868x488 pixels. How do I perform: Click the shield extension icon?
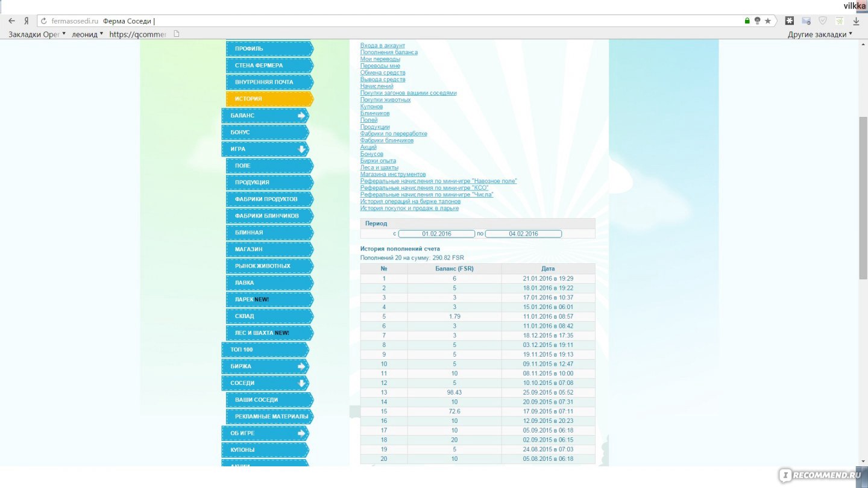click(x=822, y=20)
